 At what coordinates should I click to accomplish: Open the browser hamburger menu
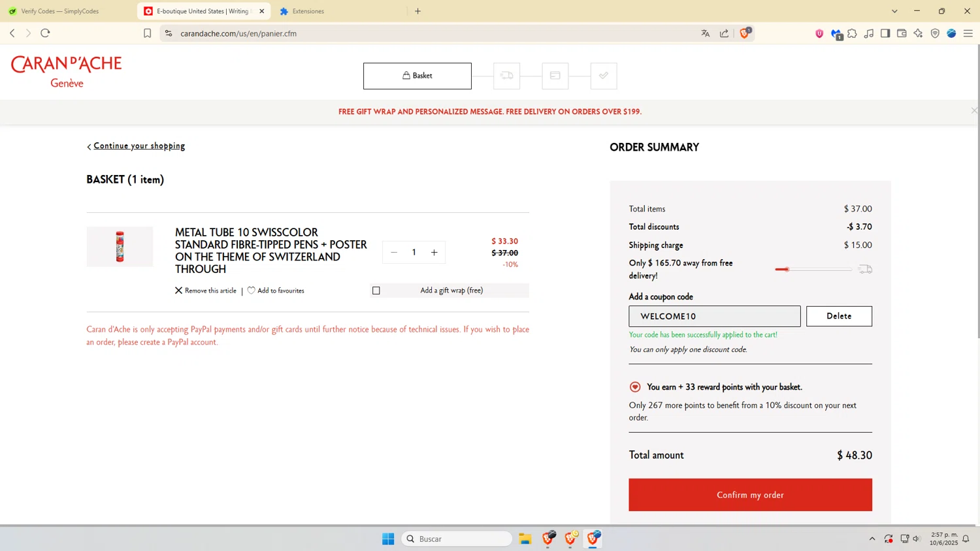tap(968, 33)
